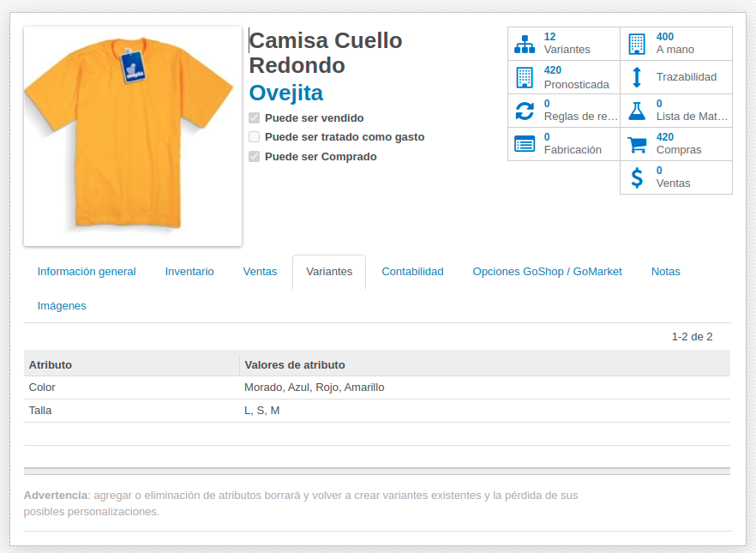Viewport: 756px width, 553px height.
Task: Open Opciones GoShop / GoMarket tab
Action: 547,272
